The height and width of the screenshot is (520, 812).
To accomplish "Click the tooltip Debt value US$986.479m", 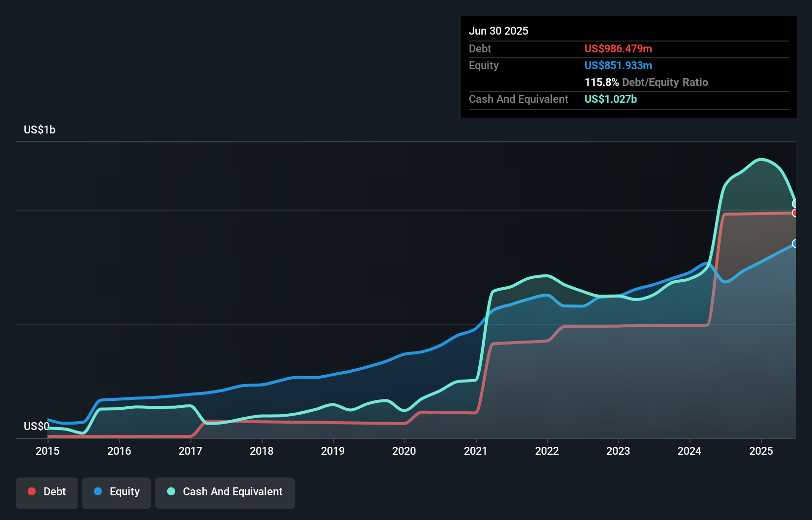I will 618,49.
